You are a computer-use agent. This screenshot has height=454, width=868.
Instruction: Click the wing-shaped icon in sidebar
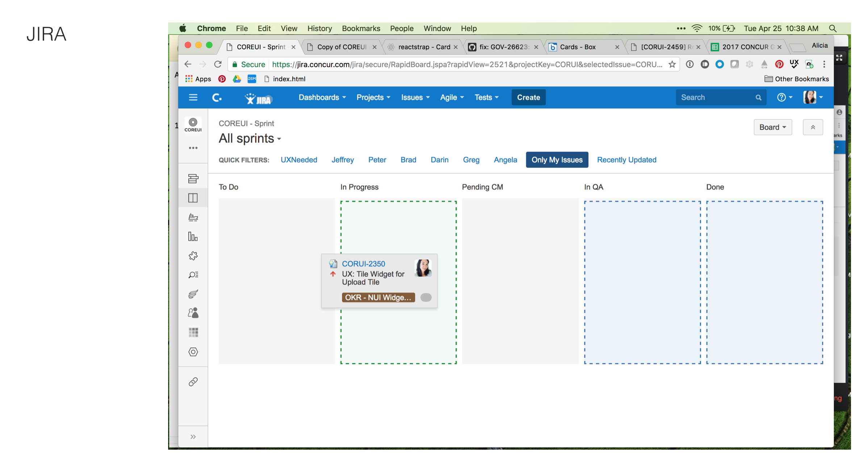(x=193, y=294)
